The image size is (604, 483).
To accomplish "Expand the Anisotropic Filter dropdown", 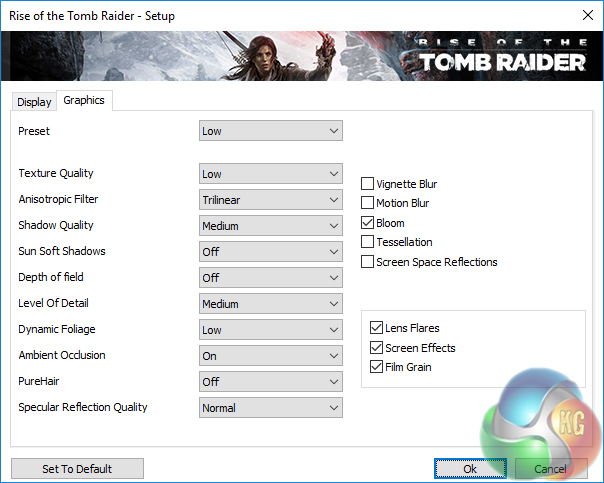I will point(270,200).
